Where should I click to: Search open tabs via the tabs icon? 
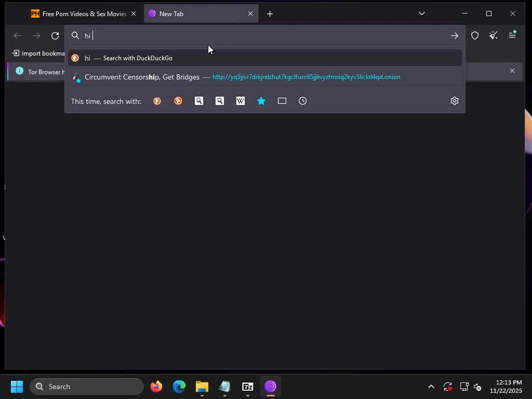click(x=282, y=101)
